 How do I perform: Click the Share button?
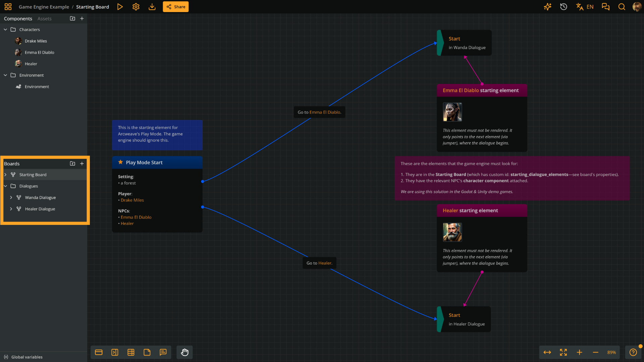tap(176, 7)
